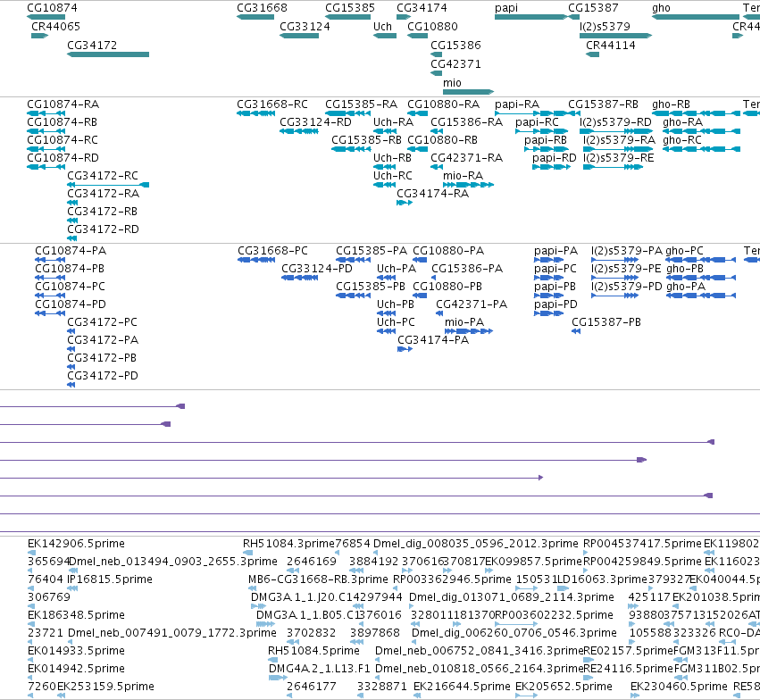This screenshot has width=760, height=700.
Task: Click the gho gene label
Action: click(661, 8)
